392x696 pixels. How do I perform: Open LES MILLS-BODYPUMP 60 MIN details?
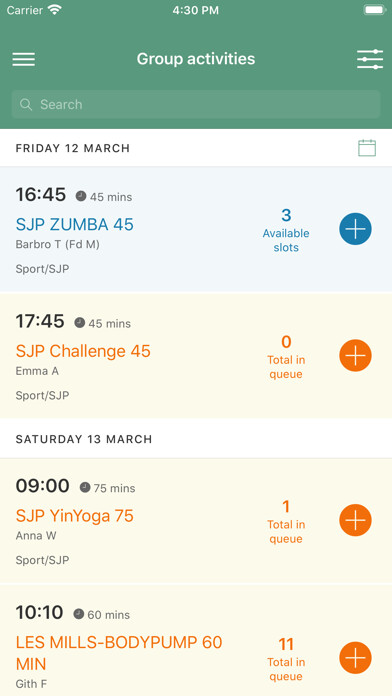coord(119,653)
